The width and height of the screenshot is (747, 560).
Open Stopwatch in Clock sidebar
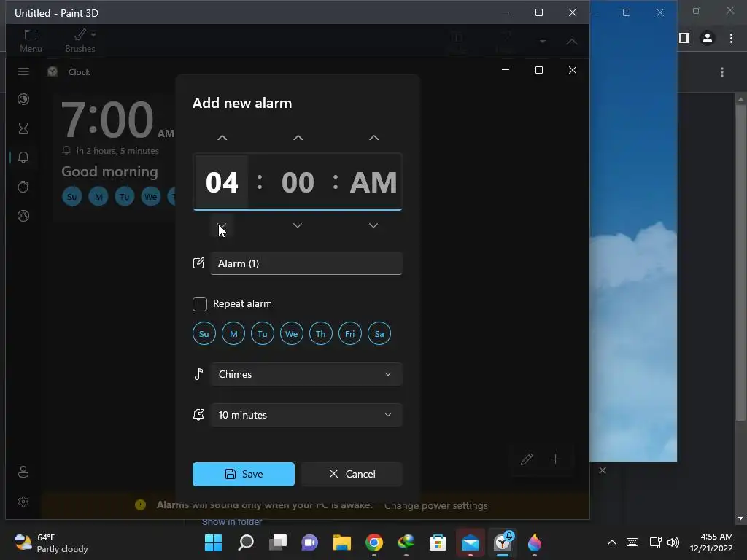(x=23, y=187)
